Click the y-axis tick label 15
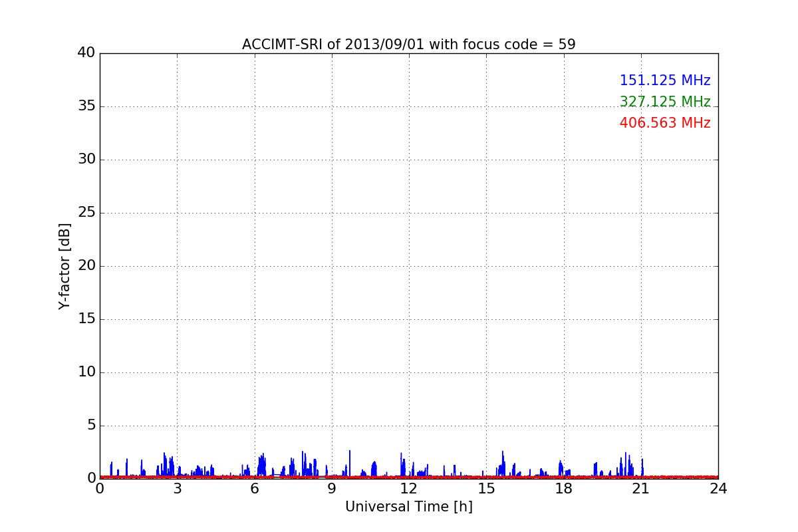 [86, 319]
